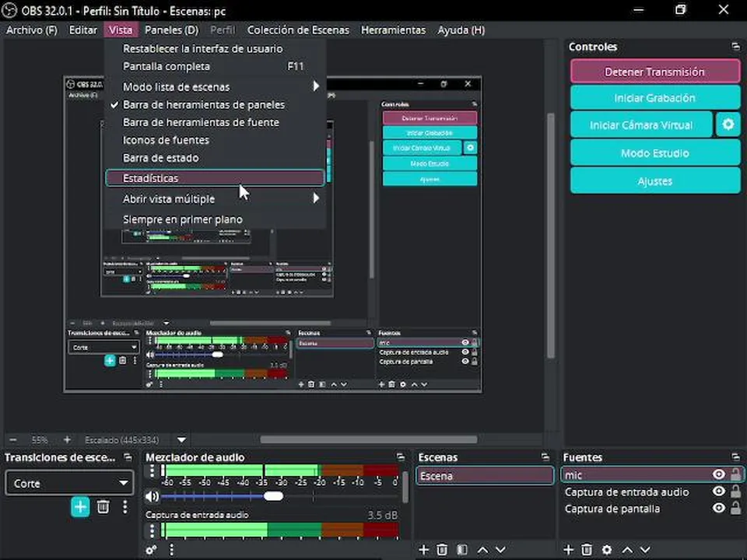Choose Pantalla completa menu entry
The width and height of the screenshot is (747, 560).
click(x=216, y=66)
